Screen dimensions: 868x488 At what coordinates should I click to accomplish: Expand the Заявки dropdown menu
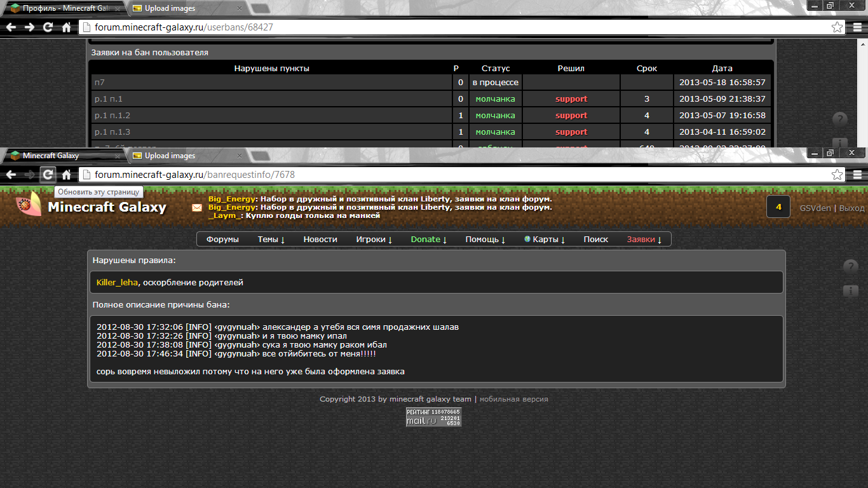644,240
